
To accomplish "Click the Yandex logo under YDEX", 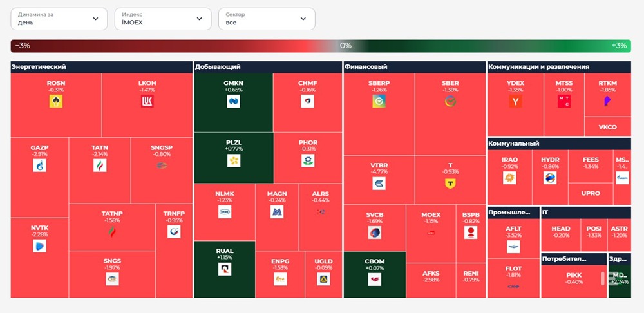I will point(515,101).
